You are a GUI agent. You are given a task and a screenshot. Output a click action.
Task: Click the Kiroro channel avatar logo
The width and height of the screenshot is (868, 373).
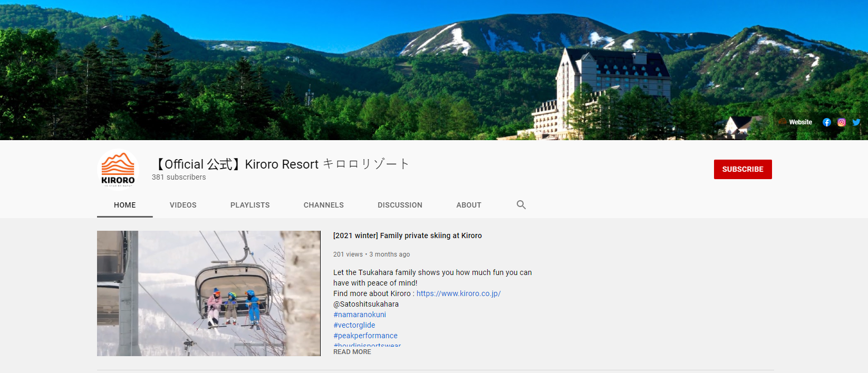[x=118, y=170]
